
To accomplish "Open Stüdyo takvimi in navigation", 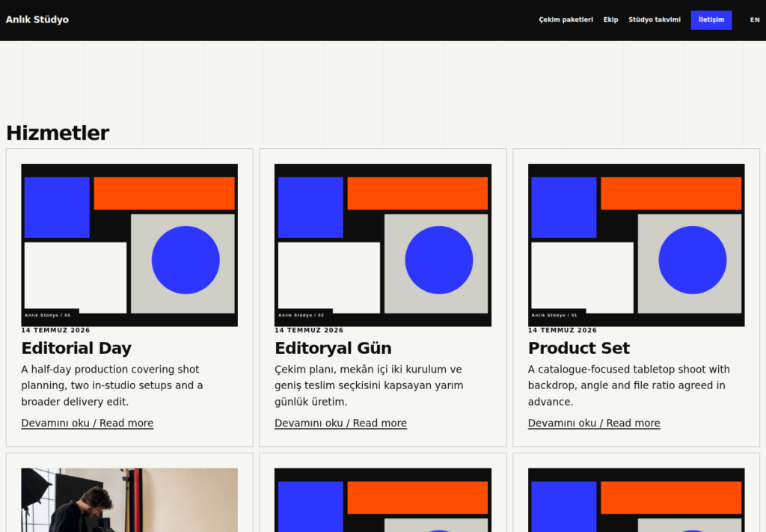I will (654, 19).
